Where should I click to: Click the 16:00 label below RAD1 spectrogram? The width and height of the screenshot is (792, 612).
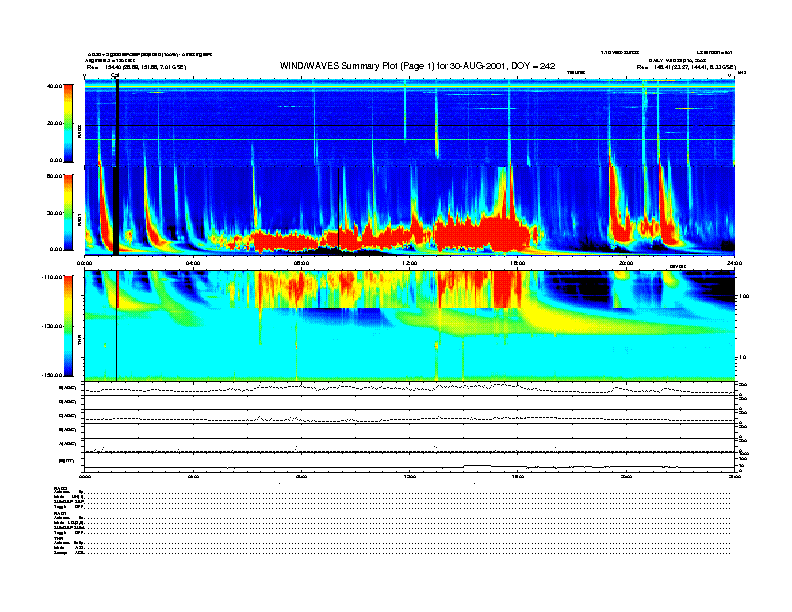click(518, 263)
